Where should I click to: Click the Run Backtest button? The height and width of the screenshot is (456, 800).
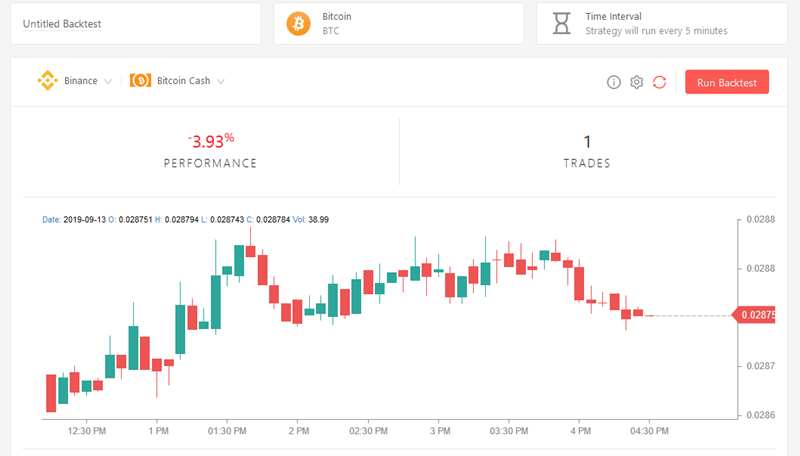[x=727, y=82]
